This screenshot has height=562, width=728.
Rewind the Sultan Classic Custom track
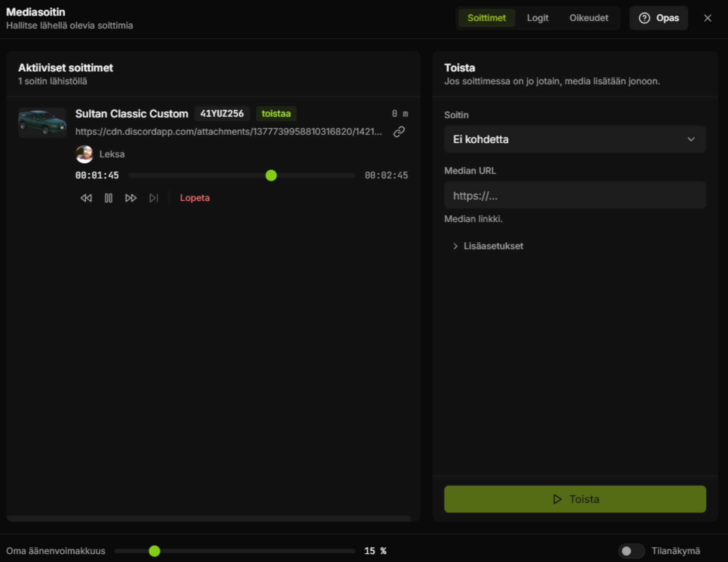click(86, 198)
